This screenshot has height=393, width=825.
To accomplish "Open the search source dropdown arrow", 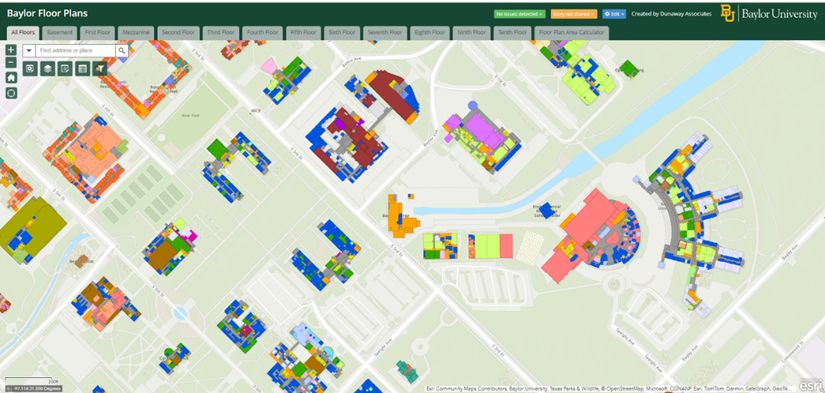I will pos(29,51).
